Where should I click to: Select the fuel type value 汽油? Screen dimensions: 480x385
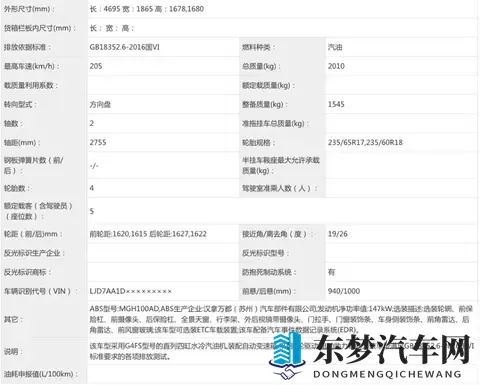click(x=335, y=47)
